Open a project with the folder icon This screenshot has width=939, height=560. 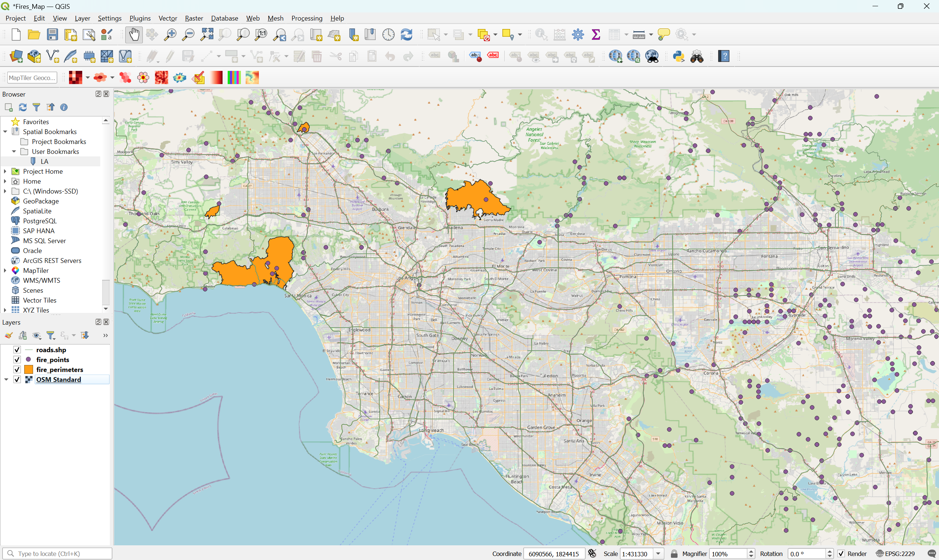(34, 35)
